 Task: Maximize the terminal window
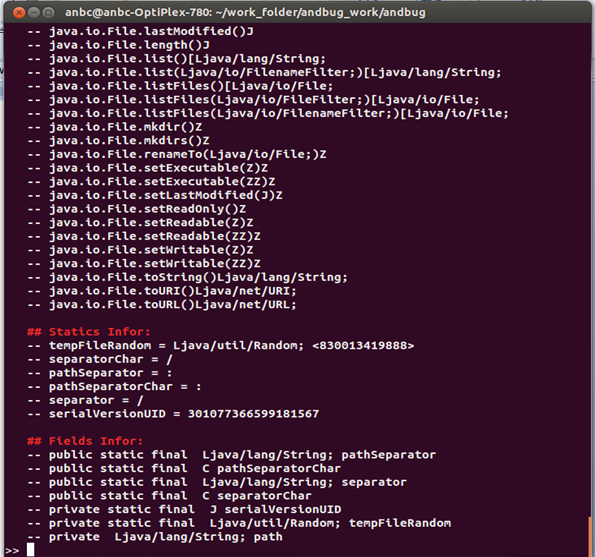click(48, 13)
